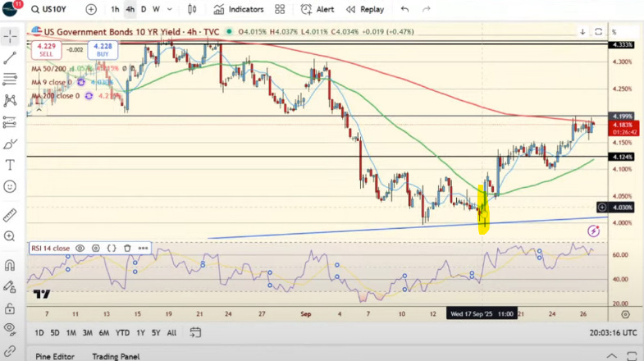
Task: Open the chart time axis settings gear
Action: tap(625, 314)
